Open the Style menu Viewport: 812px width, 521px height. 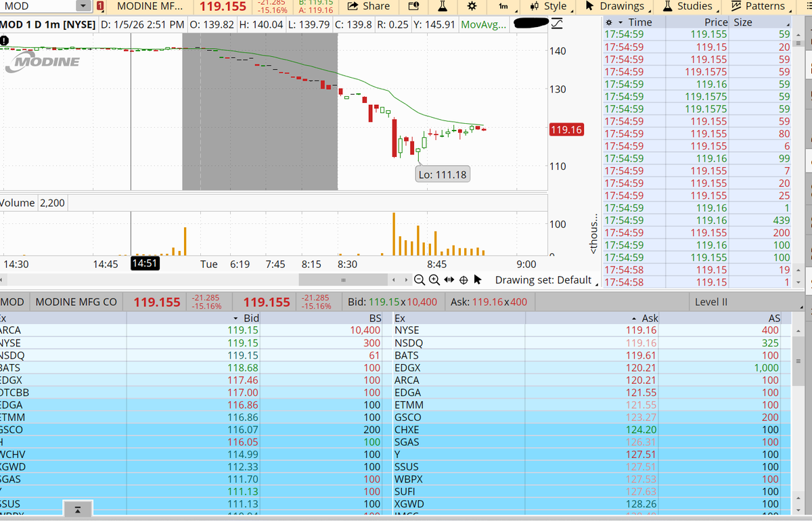pyautogui.click(x=550, y=6)
